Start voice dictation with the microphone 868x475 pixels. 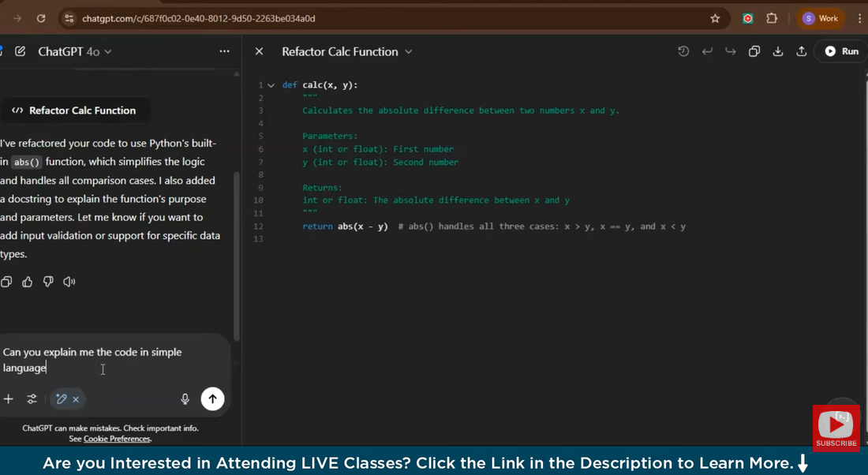point(185,399)
